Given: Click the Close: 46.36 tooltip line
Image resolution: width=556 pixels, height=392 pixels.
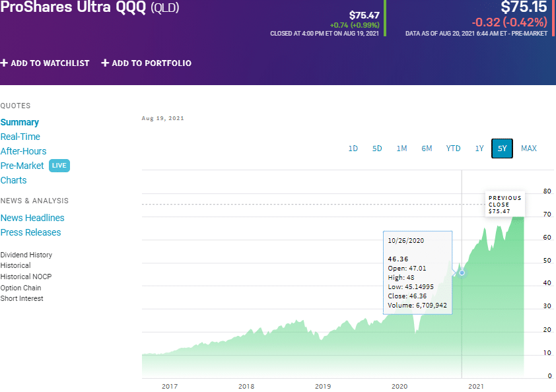Looking at the screenshot, I should [x=407, y=296].
